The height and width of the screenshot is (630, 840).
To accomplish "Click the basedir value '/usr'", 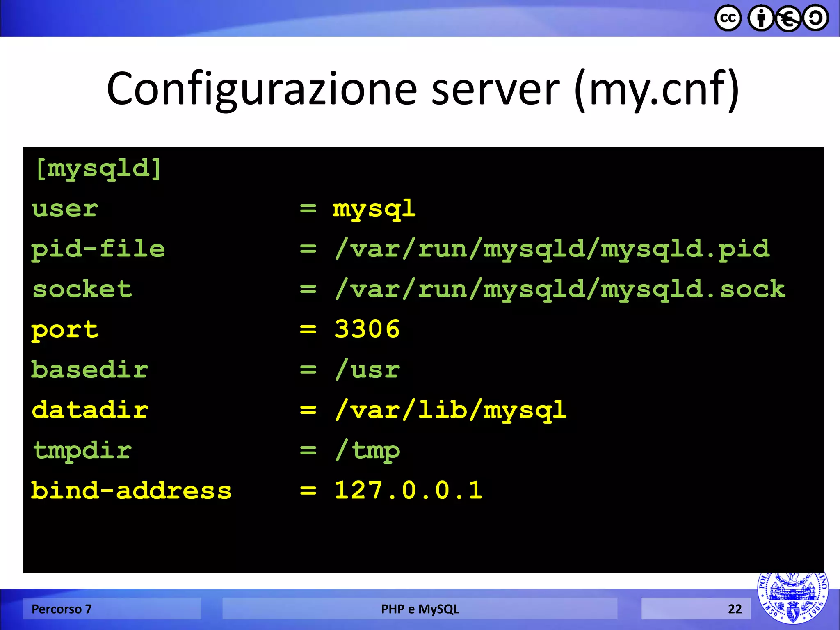I will (367, 369).
